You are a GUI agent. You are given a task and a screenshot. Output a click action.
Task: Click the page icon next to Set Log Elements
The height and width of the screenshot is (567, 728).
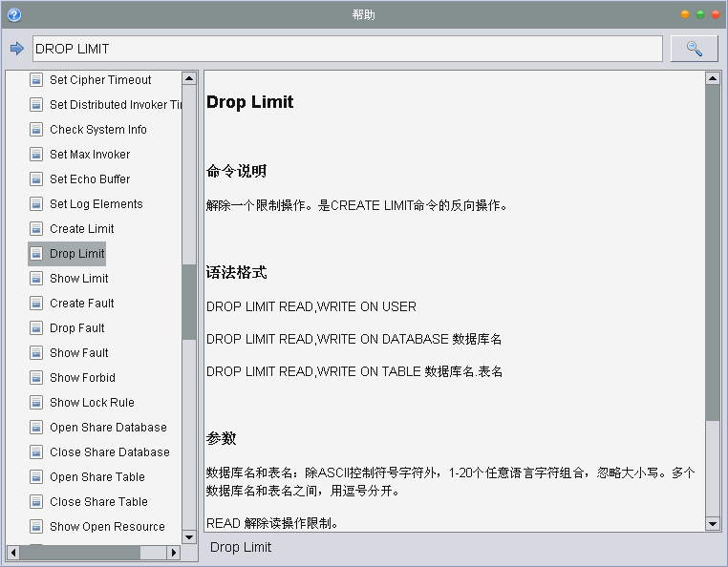click(x=36, y=203)
